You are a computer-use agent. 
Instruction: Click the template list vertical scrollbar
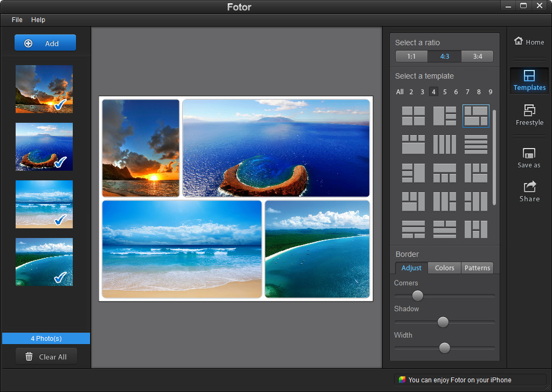click(x=494, y=156)
